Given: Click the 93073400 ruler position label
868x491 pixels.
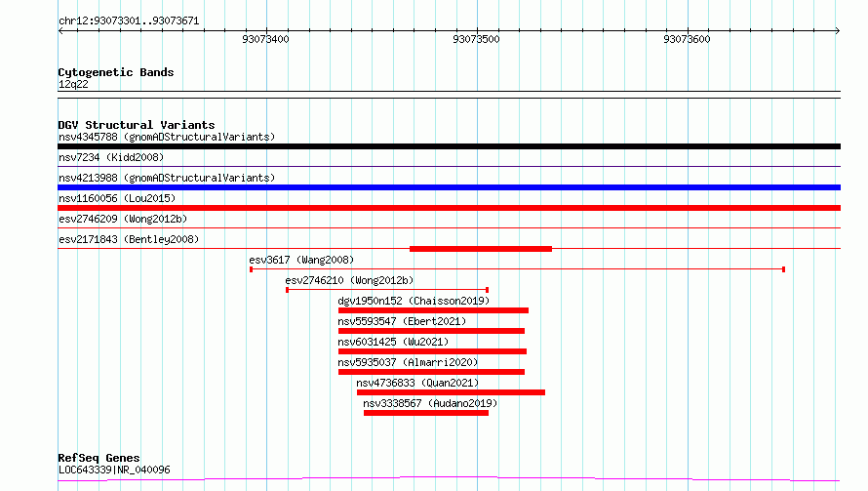Looking at the screenshot, I should [x=265, y=39].
